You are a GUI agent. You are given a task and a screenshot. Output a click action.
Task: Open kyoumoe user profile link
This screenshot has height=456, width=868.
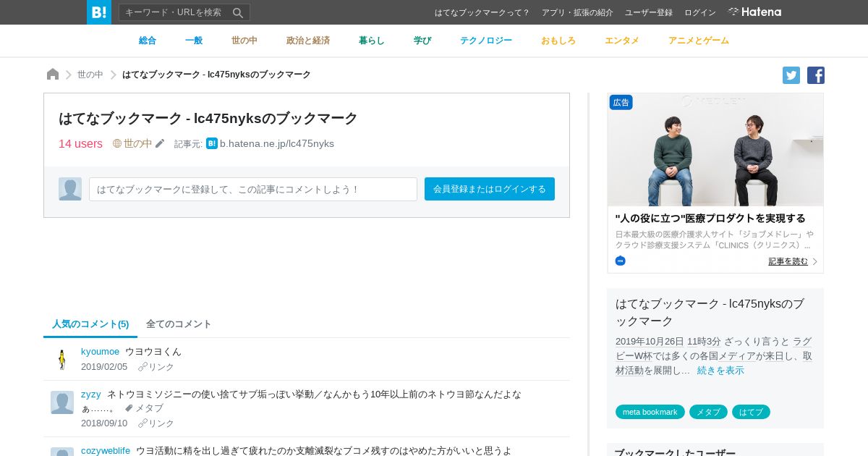point(100,352)
